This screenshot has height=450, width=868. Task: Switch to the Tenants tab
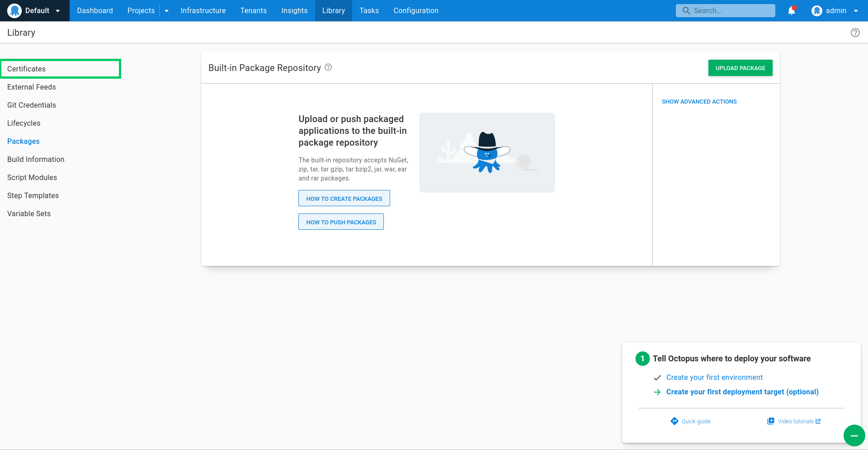click(x=254, y=10)
